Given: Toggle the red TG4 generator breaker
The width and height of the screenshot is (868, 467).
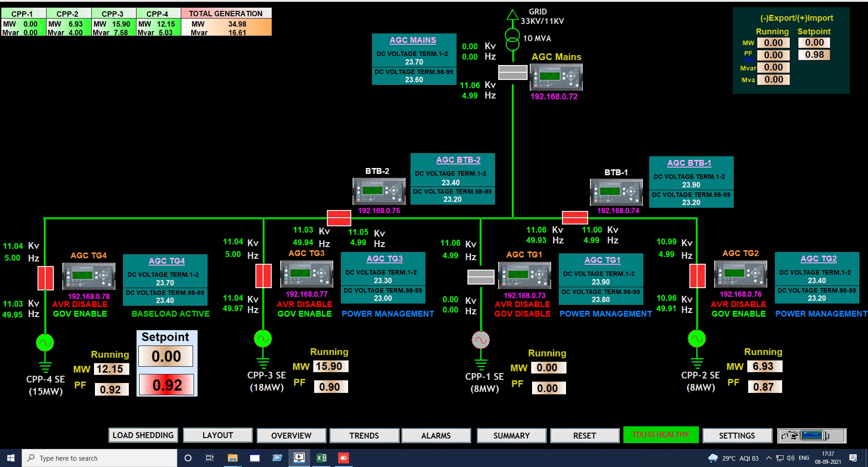Looking at the screenshot, I should point(45,278).
